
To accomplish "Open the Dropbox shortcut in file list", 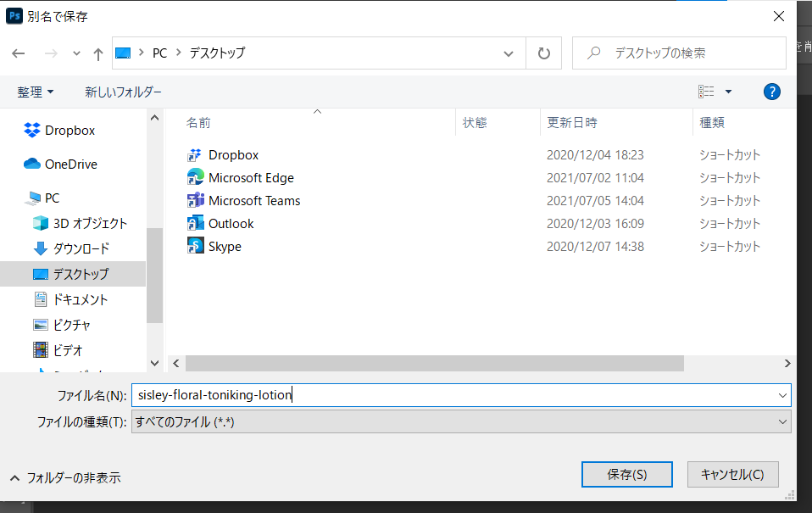I will 233,155.
